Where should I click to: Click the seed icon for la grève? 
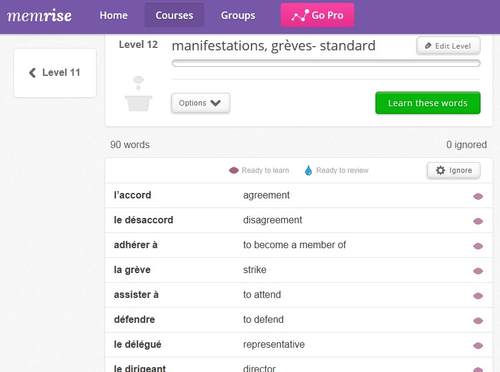[x=478, y=271]
